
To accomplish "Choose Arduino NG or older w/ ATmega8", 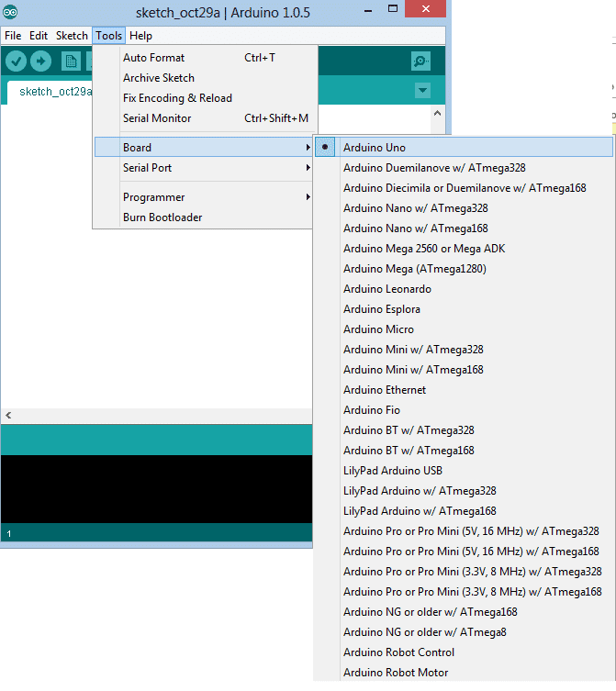I will 463,632.
